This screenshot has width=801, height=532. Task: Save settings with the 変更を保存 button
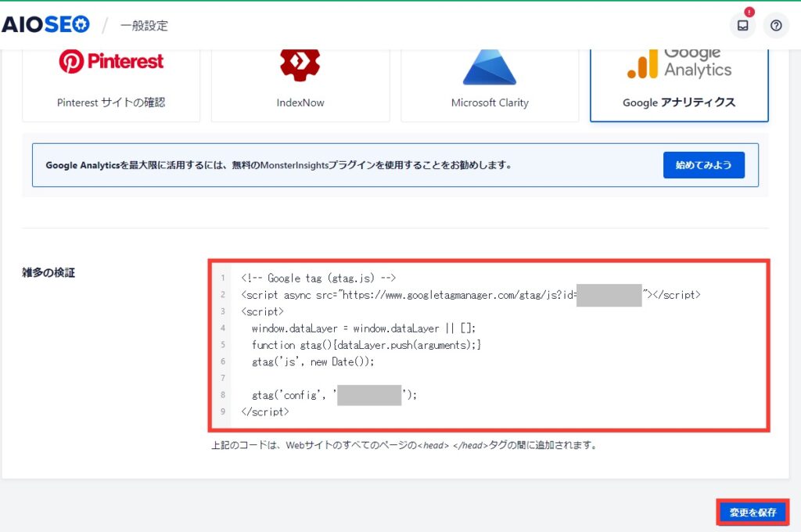coord(753,512)
